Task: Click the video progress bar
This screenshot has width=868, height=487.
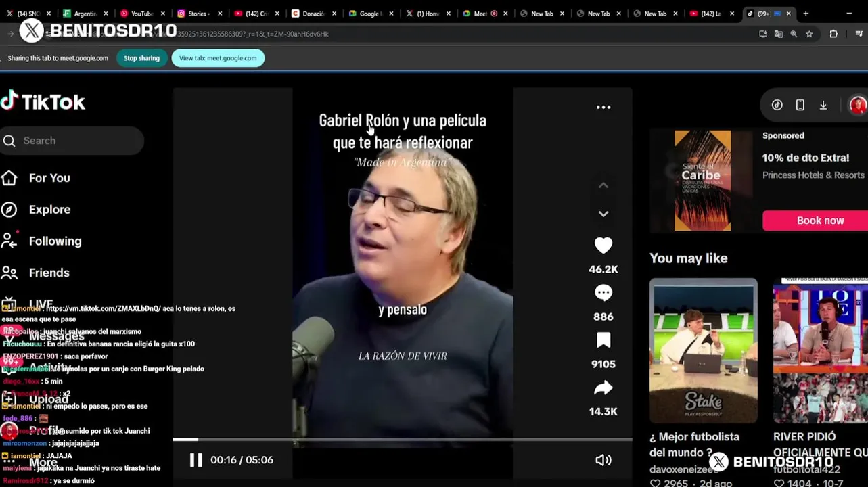Action: tap(403, 440)
